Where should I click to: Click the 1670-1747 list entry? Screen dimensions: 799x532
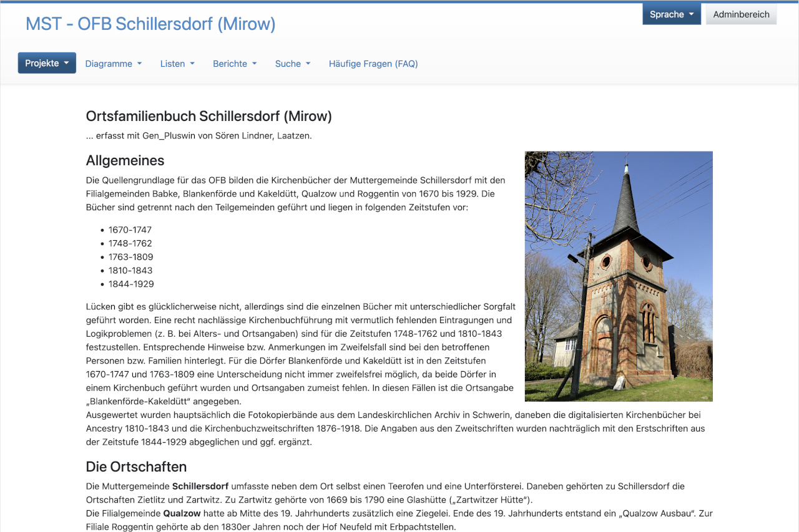[x=130, y=230]
